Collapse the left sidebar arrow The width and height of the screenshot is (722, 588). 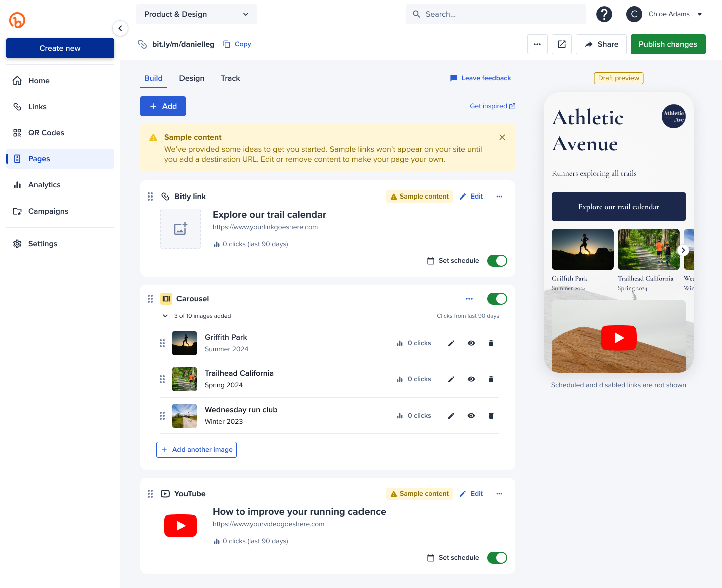coord(120,28)
